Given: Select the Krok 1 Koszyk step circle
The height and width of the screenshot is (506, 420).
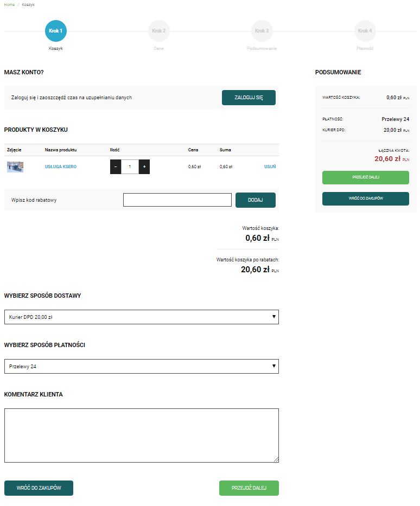Looking at the screenshot, I should point(55,31).
